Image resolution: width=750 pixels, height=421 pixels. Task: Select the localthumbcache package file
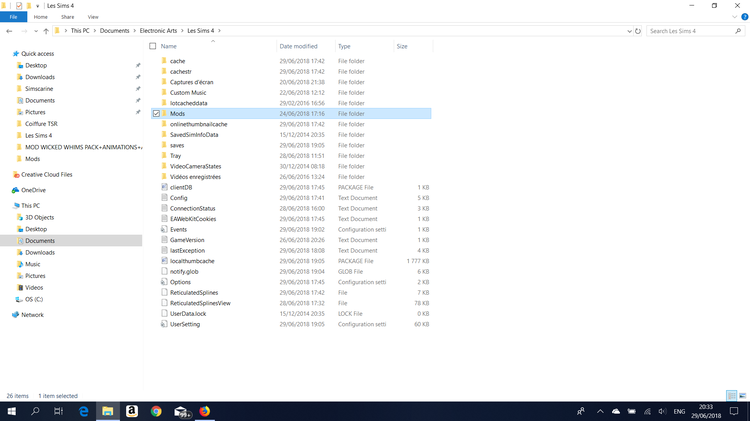[x=192, y=261]
